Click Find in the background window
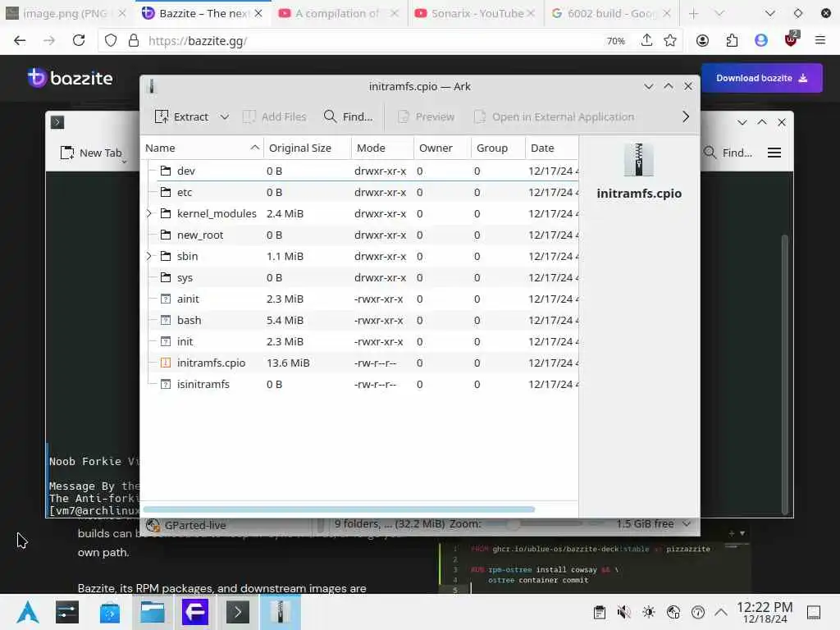This screenshot has height=630, width=840. (x=728, y=153)
